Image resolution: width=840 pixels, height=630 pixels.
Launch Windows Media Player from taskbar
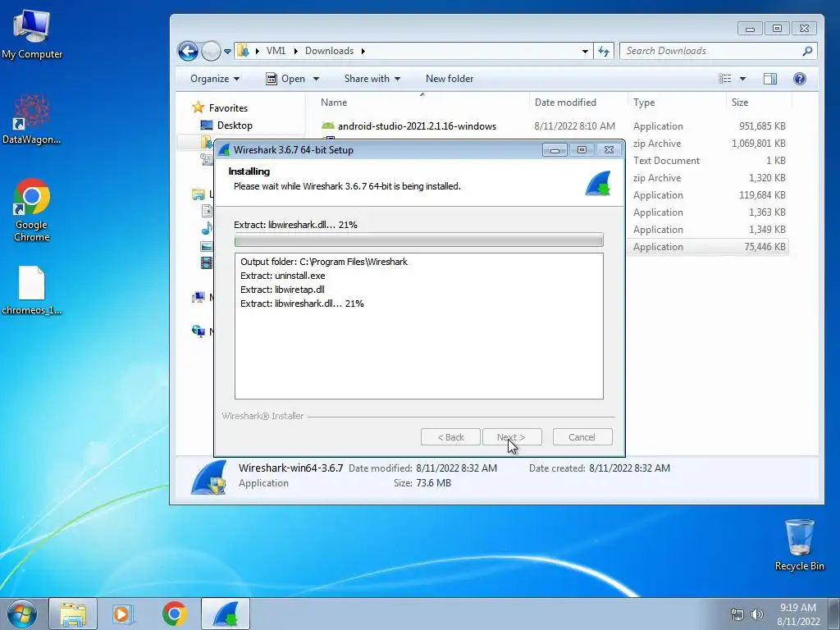click(122, 614)
